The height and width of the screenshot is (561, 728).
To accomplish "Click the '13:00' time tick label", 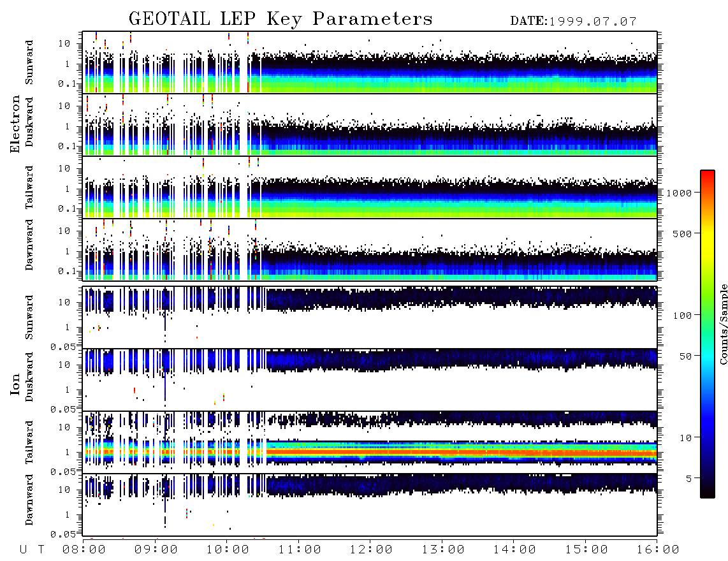I will (x=443, y=550).
